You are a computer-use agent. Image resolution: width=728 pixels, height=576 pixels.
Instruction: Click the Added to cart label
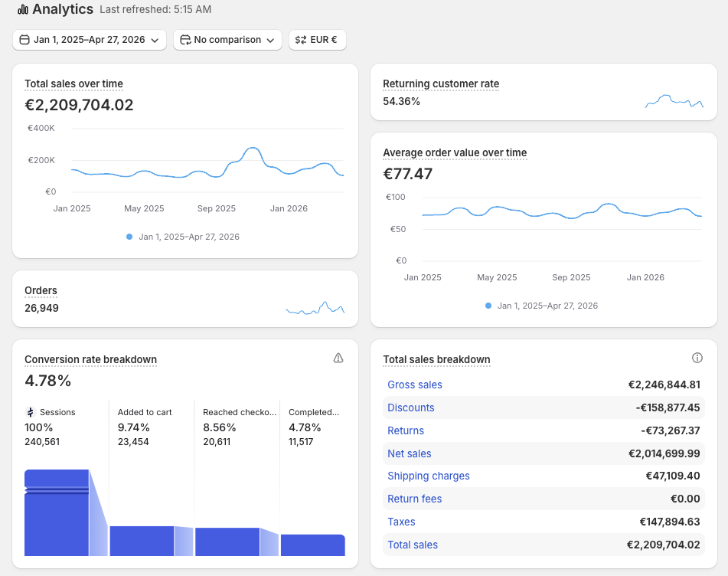145,412
